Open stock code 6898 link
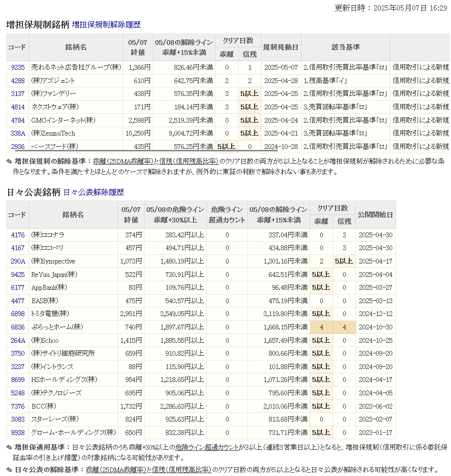This screenshot has height=476, width=451. tap(18, 314)
